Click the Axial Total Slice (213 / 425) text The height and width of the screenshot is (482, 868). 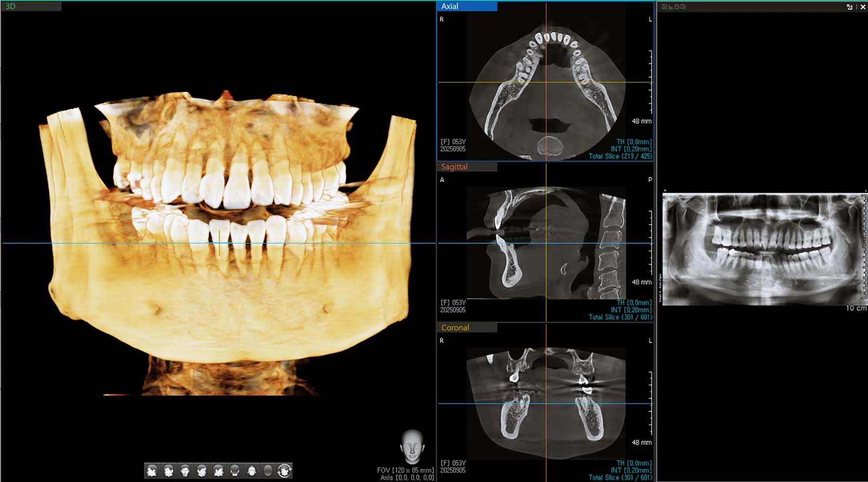point(620,156)
